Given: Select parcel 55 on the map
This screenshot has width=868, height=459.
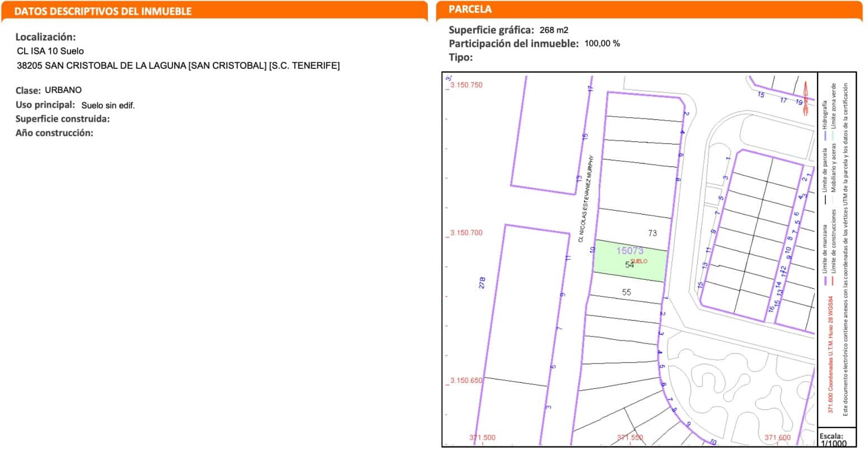Looking at the screenshot, I should point(627,292).
